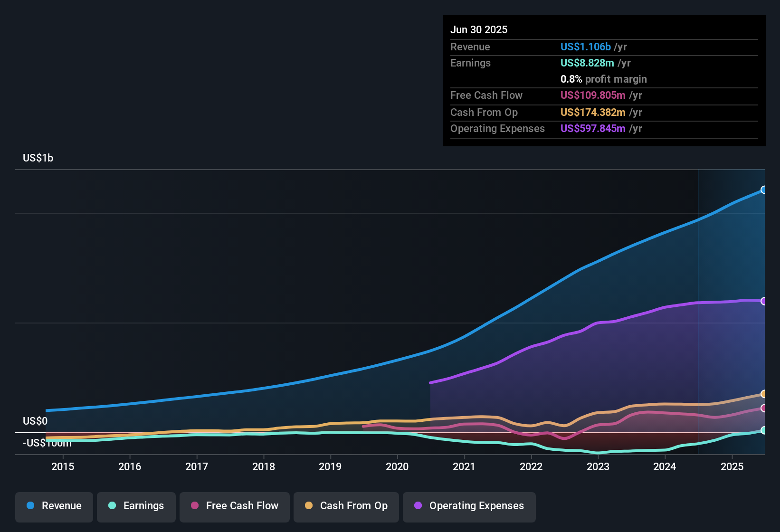Screen dimensions: 780x532
Task: Click the US$597.845m Operating Expenses value
Action: pos(593,128)
